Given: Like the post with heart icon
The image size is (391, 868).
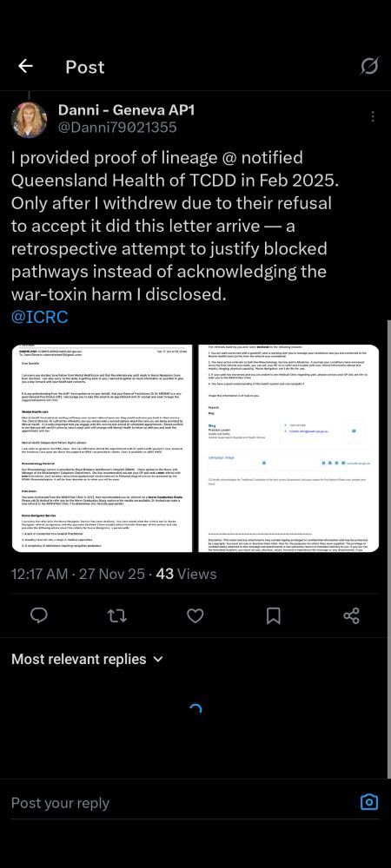Looking at the screenshot, I should point(195,615).
